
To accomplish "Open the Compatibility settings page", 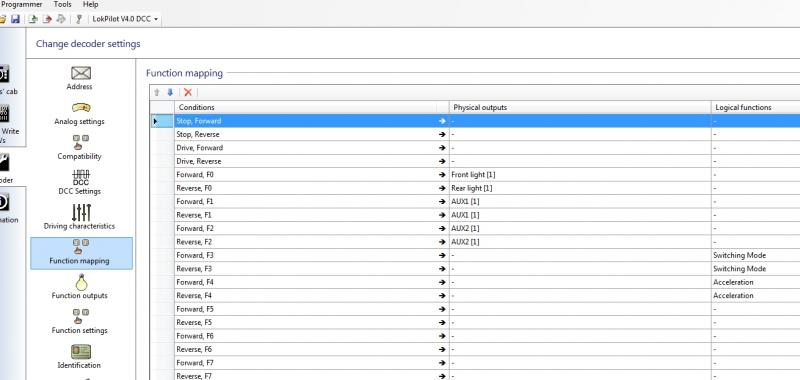I will pyautogui.click(x=80, y=148).
